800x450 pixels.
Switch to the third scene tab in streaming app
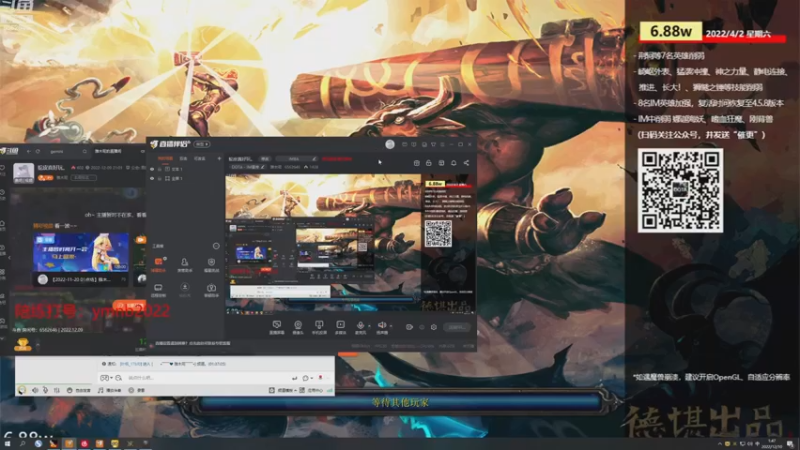[x=199, y=159]
